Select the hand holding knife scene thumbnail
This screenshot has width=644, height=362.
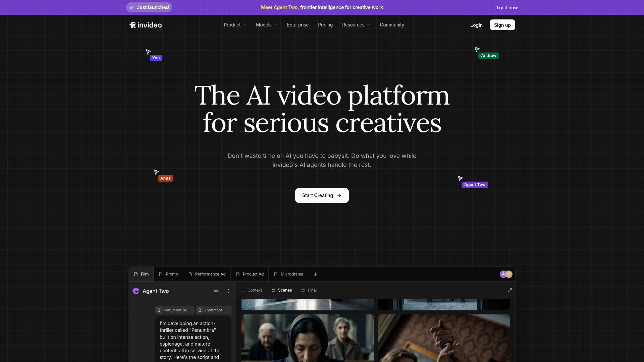(x=444, y=338)
